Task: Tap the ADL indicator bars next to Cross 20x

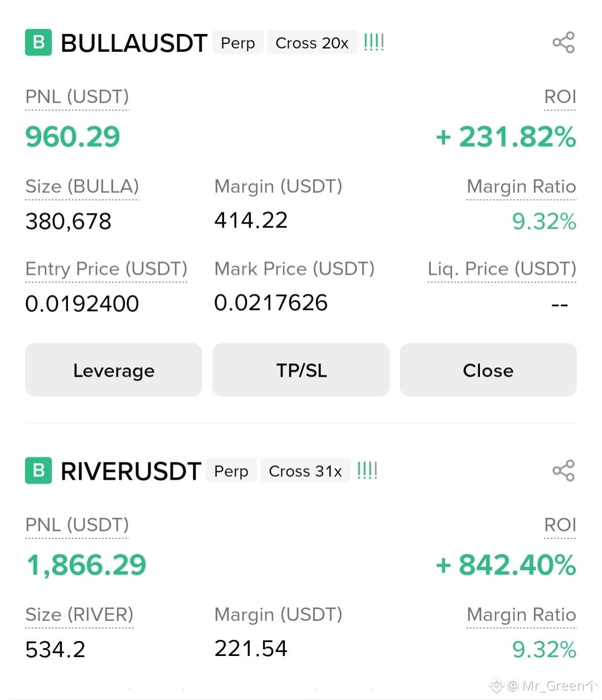Action: coord(373,42)
